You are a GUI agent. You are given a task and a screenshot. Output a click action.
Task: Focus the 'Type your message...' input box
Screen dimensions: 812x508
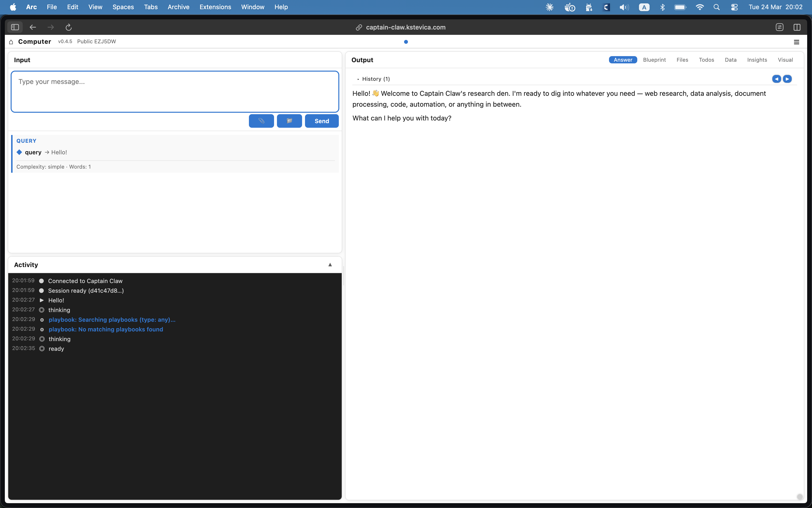point(175,91)
